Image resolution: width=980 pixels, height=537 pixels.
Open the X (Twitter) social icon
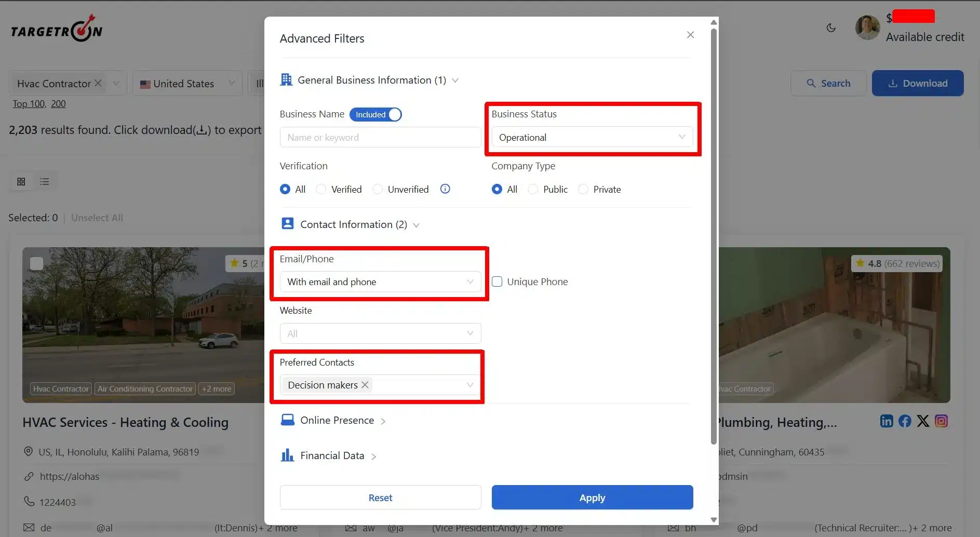tap(923, 421)
